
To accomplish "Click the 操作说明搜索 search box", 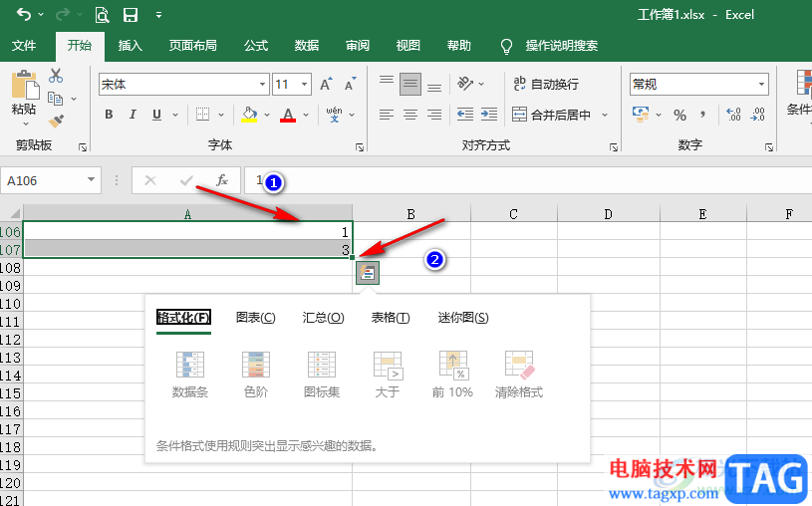I will [561, 46].
